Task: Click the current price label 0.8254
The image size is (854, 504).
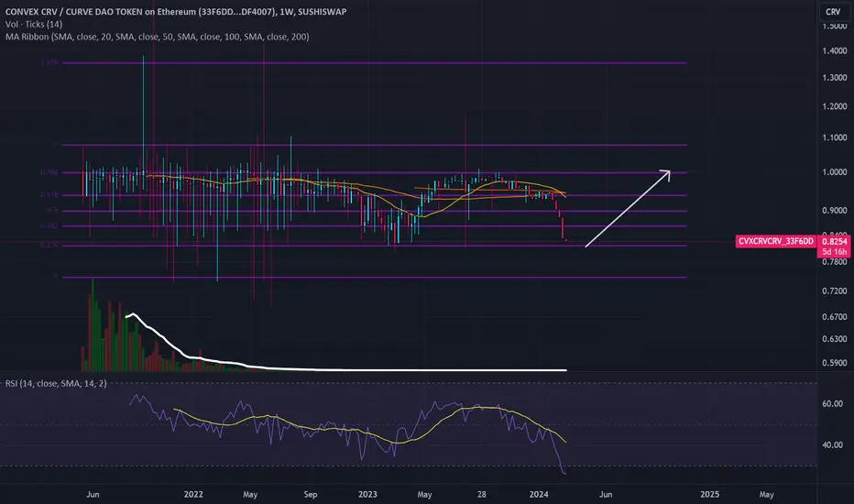Action: [x=835, y=241]
